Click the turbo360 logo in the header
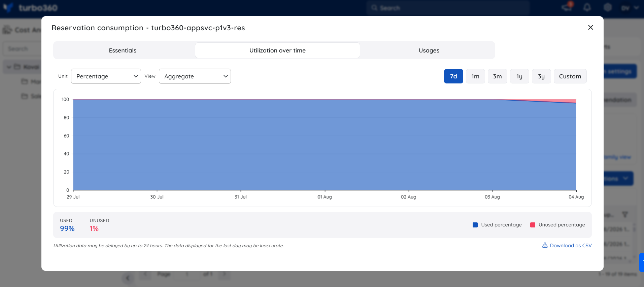This screenshot has height=287, width=644. (30, 8)
